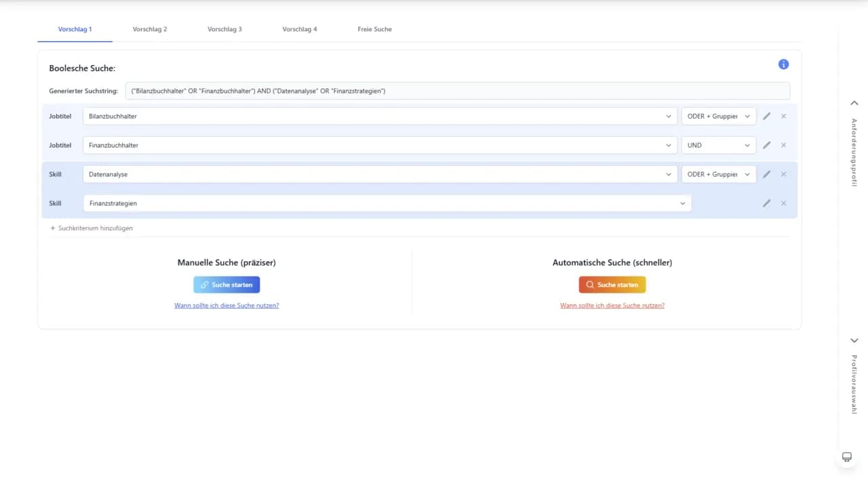The image size is (868, 479).
Task: Switch to Vorschlag 2 tab
Action: (x=150, y=29)
